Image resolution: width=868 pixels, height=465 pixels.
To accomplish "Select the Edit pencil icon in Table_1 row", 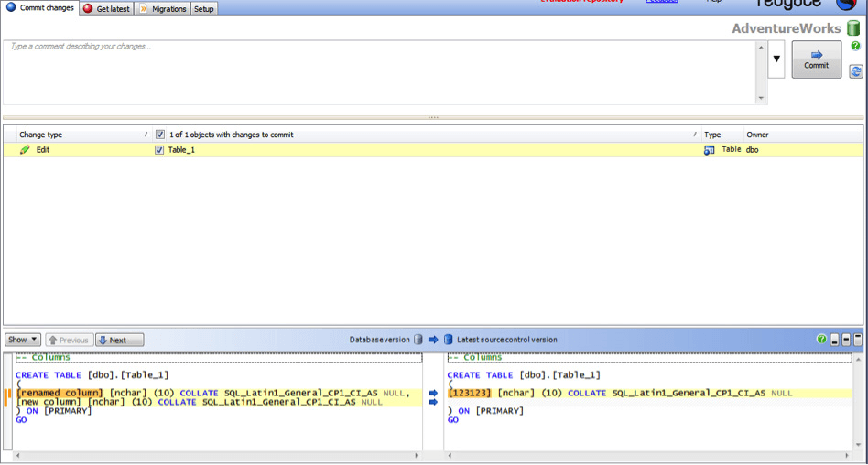I will pos(25,150).
